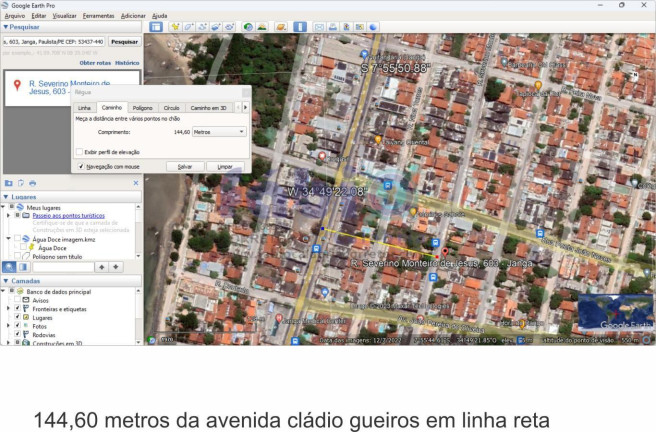Collapse the Lugares panel header
Screen dimensions: 656x432
[x=72, y=197]
